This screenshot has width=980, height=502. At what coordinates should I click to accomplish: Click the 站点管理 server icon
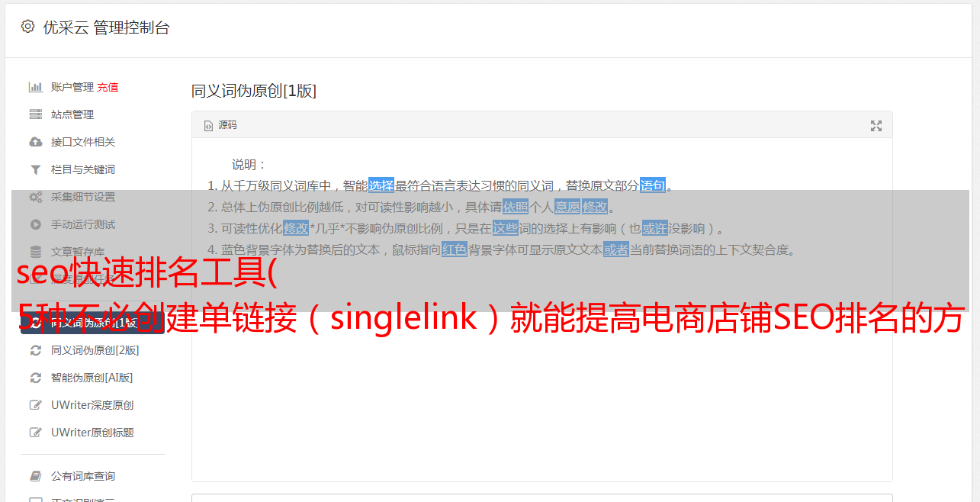coord(35,114)
